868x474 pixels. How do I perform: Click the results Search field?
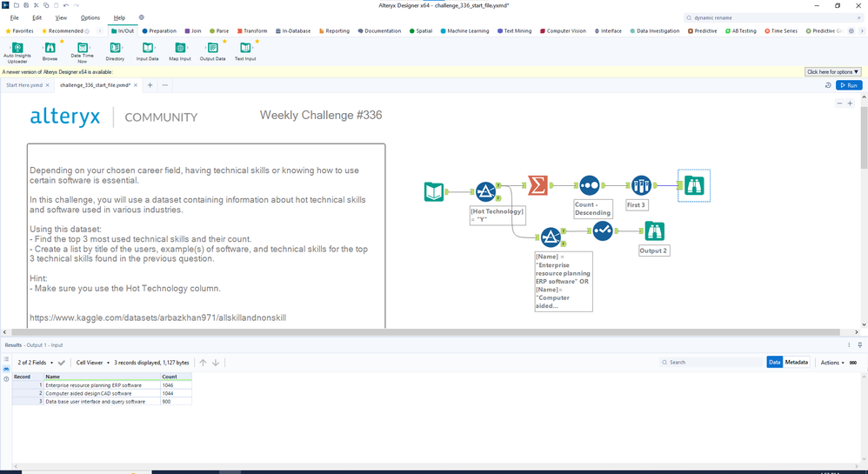pyautogui.click(x=711, y=362)
